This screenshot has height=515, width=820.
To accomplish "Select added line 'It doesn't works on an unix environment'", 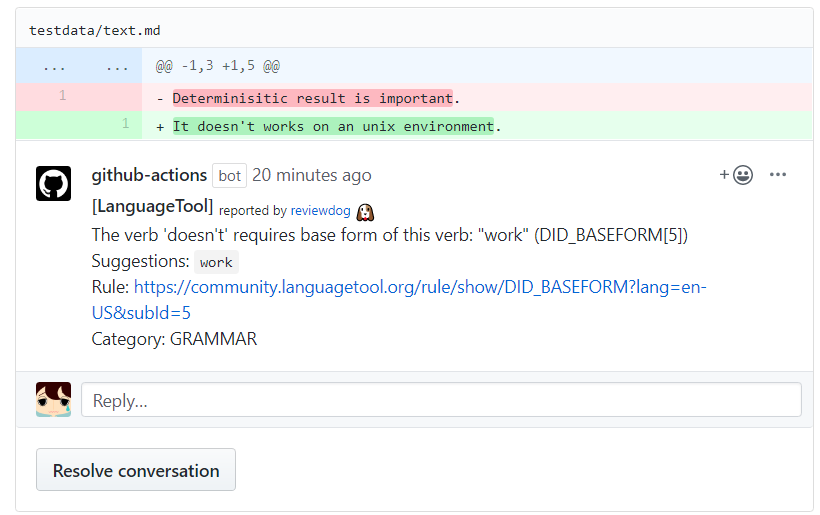I will click(x=333, y=127).
